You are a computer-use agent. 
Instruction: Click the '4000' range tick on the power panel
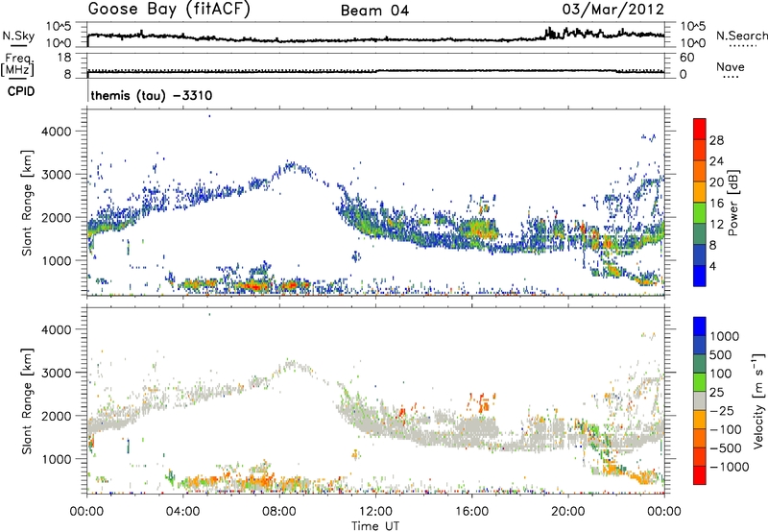pos(58,132)
